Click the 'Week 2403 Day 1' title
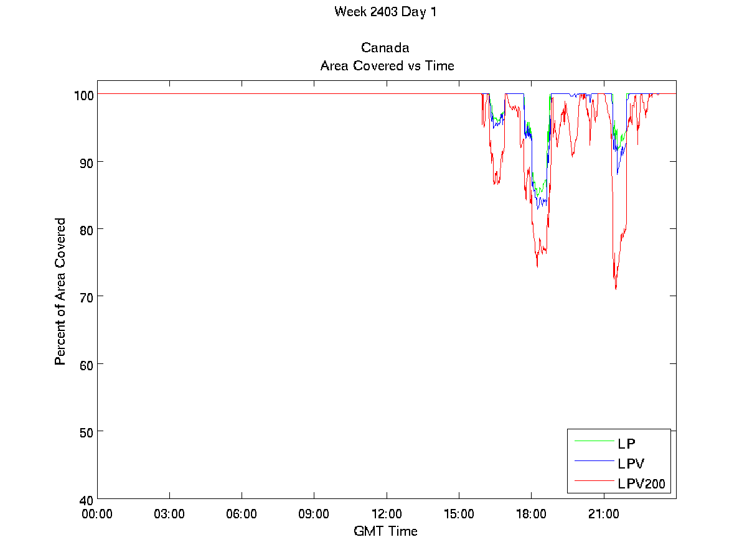Viewport: 747px width, 560px height. (385, 12)
